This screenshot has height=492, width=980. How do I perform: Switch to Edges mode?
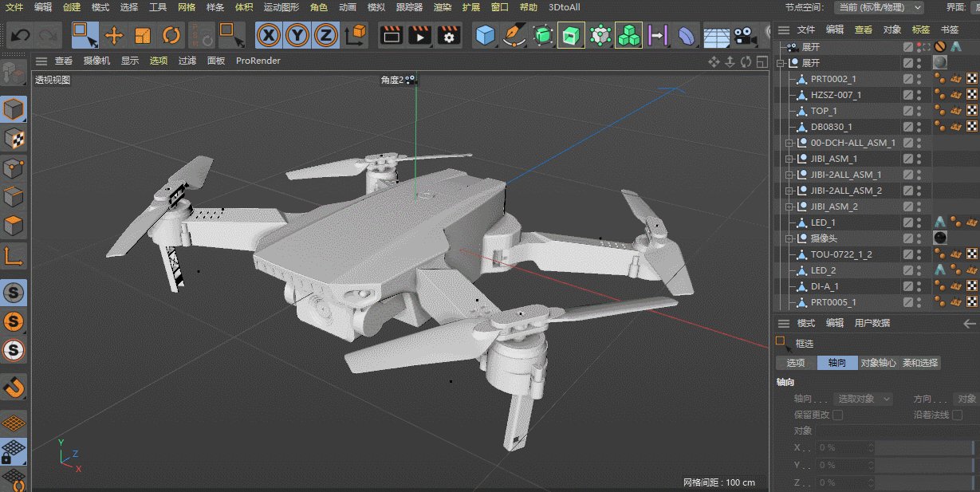pyautogui.click(x=14, y=196)
